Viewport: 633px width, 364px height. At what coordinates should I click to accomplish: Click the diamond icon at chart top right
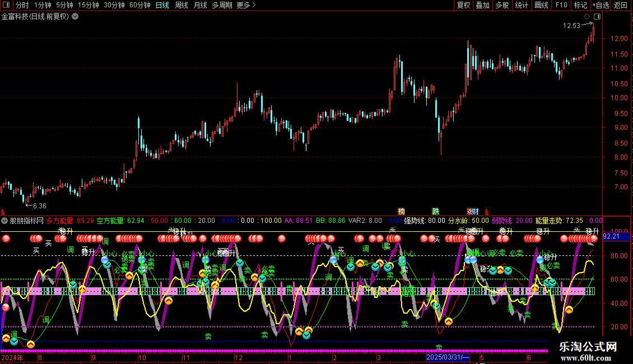tap(587, 17)
